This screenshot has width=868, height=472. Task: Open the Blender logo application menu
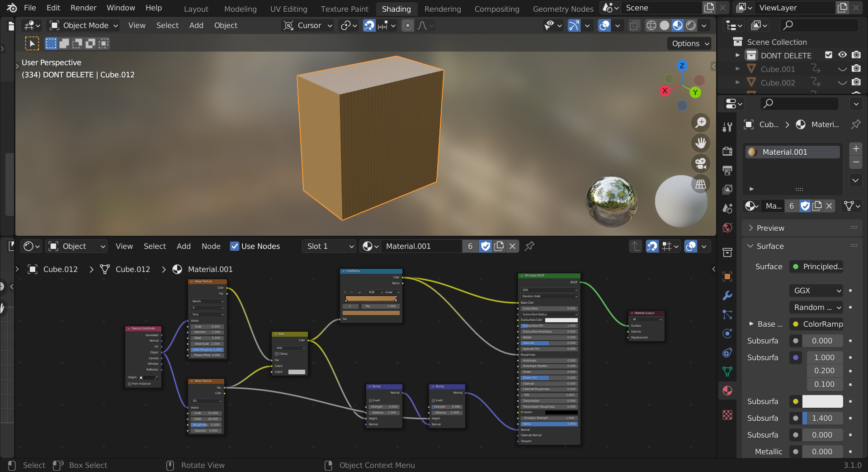(12, 8)
